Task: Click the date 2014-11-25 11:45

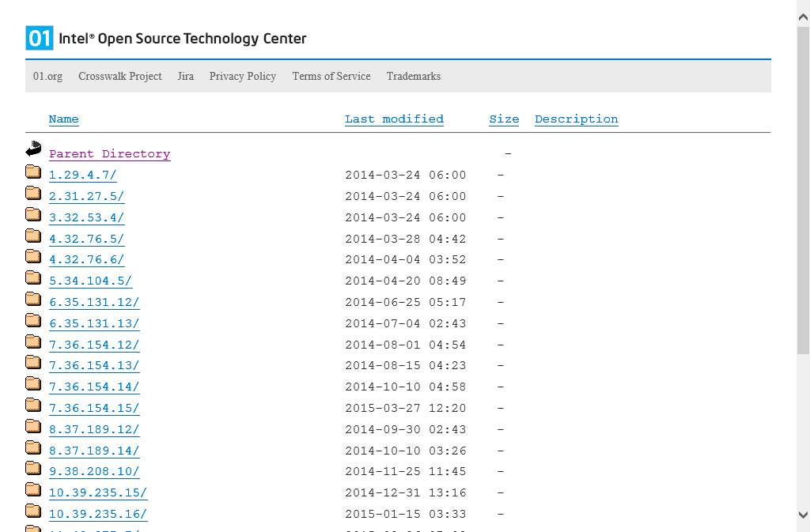Action: [x=406, y=472]
